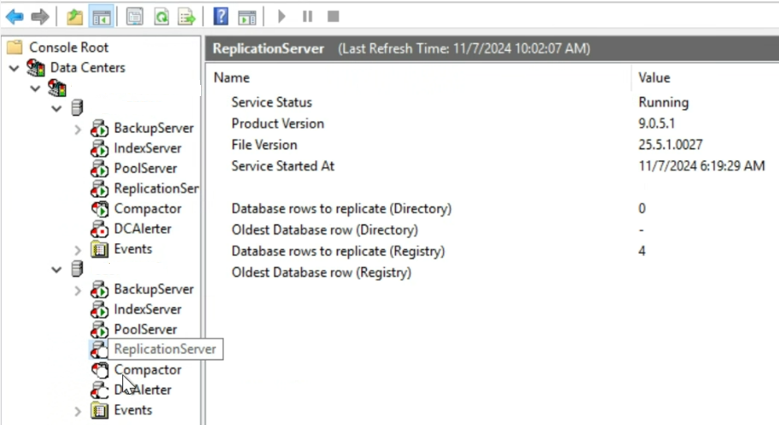
Task: Select second server's IndexServer item
Action: tap(147, 310)
